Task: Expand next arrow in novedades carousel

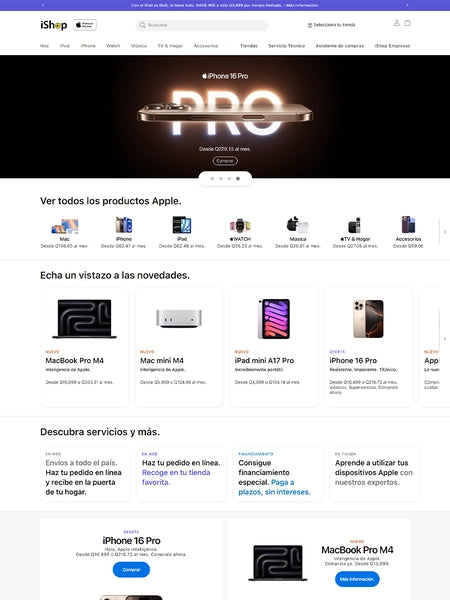Action: click(445, 339)
